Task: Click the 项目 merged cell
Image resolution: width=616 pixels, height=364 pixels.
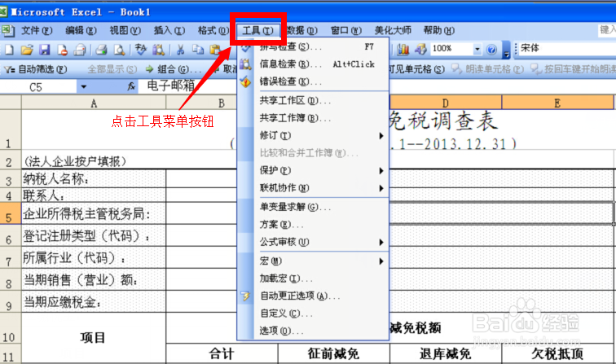Action: pyautogui.click(x=94, y=338)
